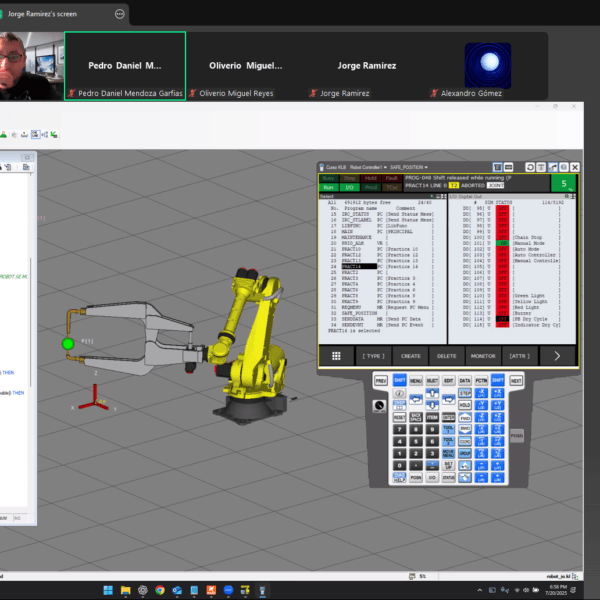Viewport: 600px width, 600px height.
Task: Click the emergency stop icon beside keypad
Action: [380, 405]
